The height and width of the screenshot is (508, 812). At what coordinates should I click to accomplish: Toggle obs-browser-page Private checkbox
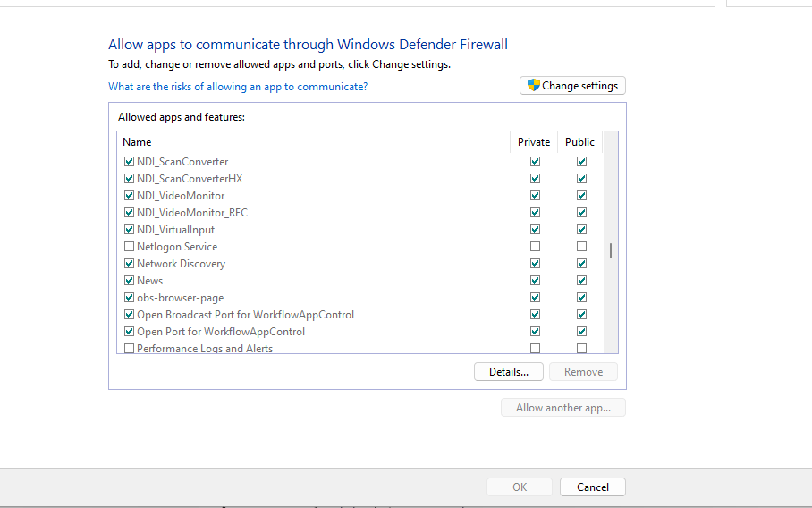click(535, 298)
